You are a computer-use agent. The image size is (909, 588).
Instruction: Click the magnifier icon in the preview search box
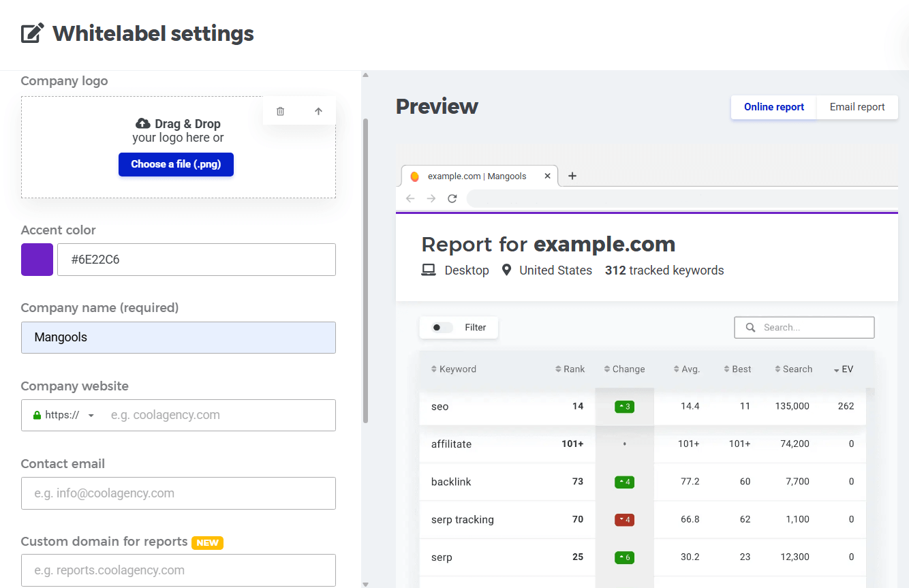point(750,327)
